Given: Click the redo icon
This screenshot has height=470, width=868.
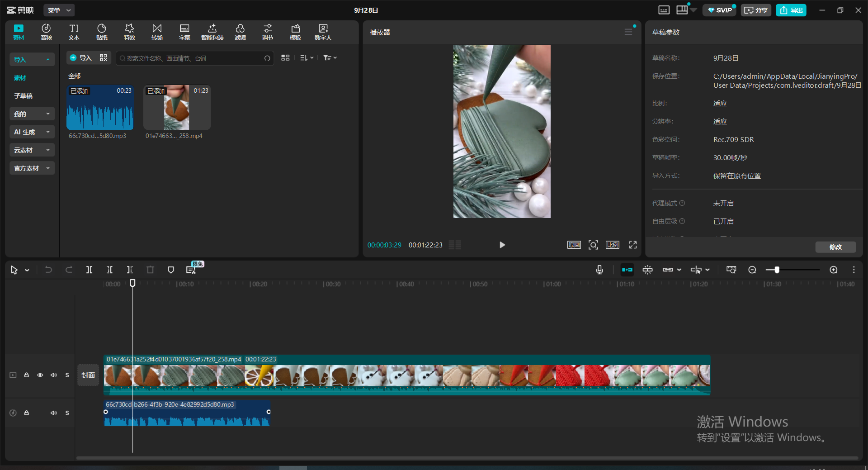Looking at the screenshot, I should (x=69, y=270).
